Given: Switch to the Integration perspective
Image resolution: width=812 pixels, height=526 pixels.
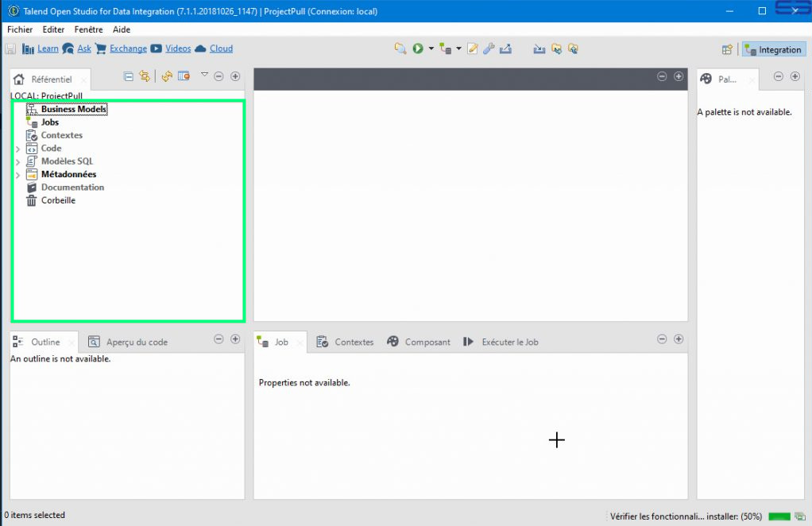Looking at the screenshot, I should tap(774, 50).
